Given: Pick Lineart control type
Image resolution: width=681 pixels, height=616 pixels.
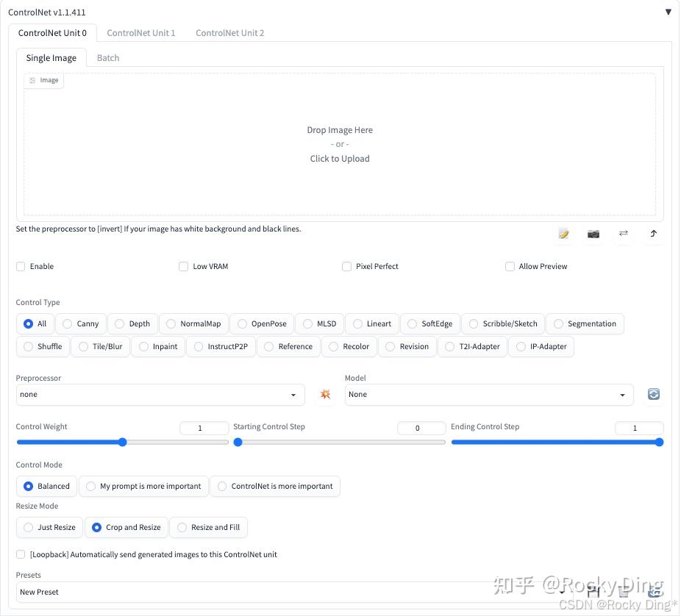Looking at the screenshot, I should click(x=372, y=324).
